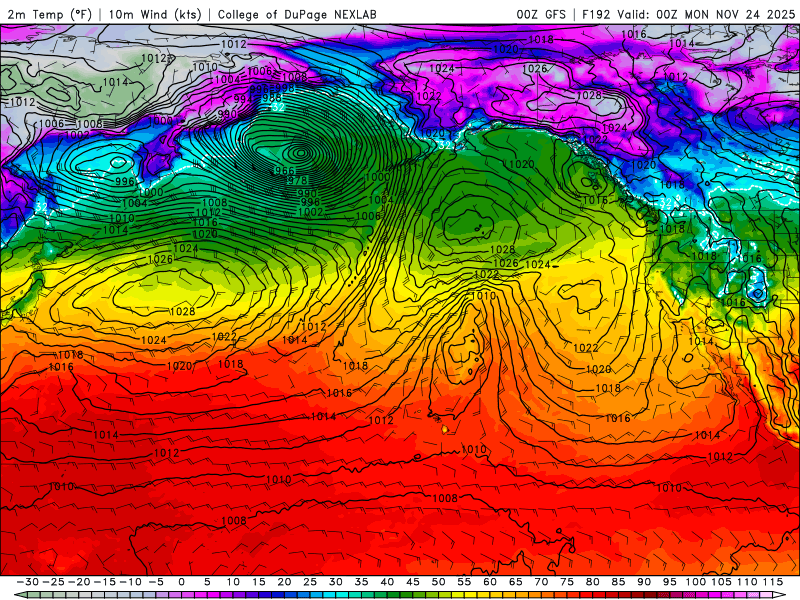Click the 95 label on temperature scale
Viewport: 800px width, 600px height.
pos(669,582)
